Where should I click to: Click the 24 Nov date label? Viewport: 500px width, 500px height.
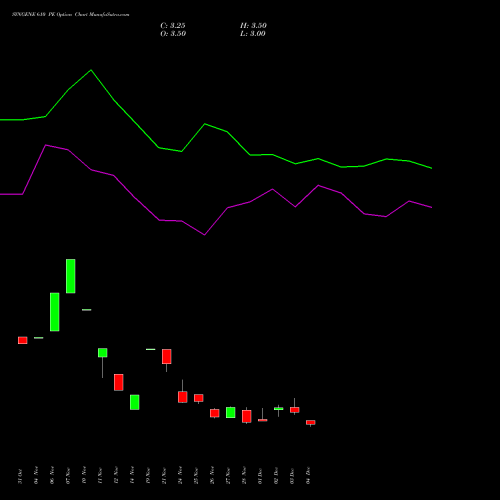click(180, 475)
